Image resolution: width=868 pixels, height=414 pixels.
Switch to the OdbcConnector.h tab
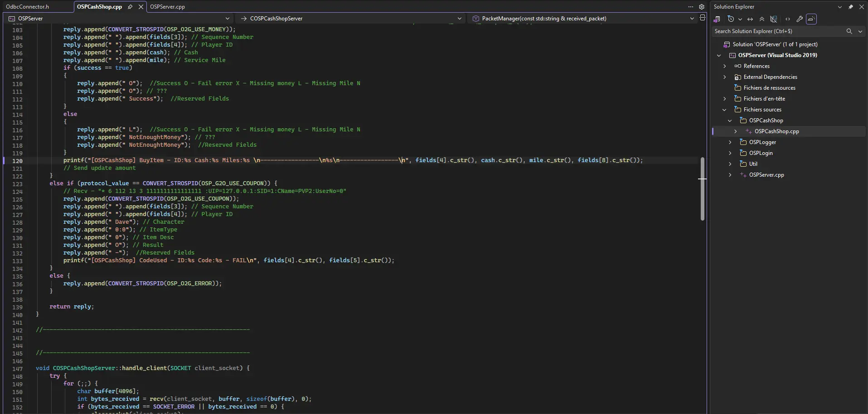pyautogui.click(x=28, y=7)
